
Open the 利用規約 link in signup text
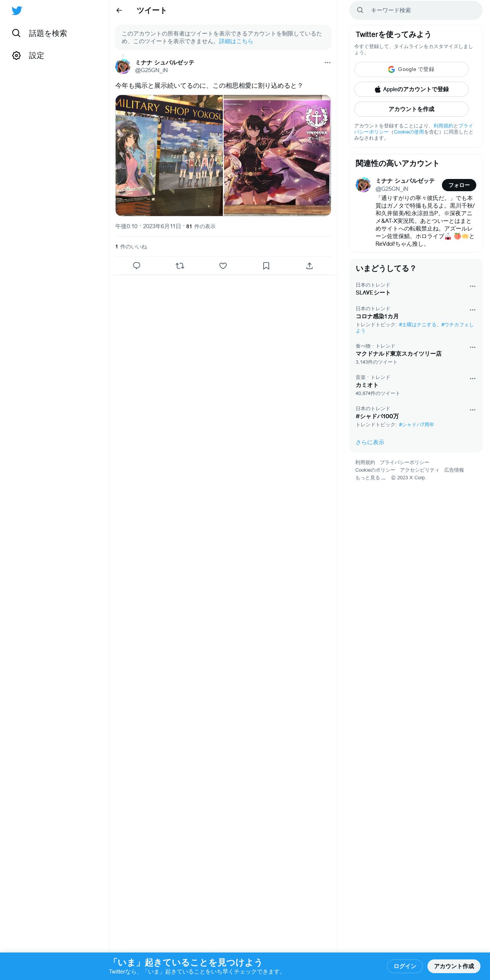point(443,126)
